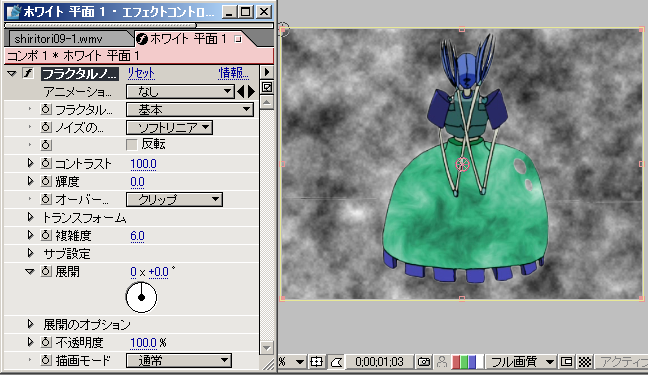Image resolution: width=648 pixels, height=375 pixels.
Task: Toggle stopwatch for コントラスト contrast
Action: tap(46, 163)
